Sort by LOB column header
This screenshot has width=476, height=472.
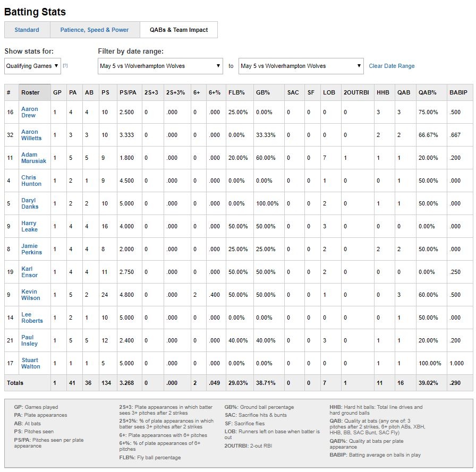(330, 92)
